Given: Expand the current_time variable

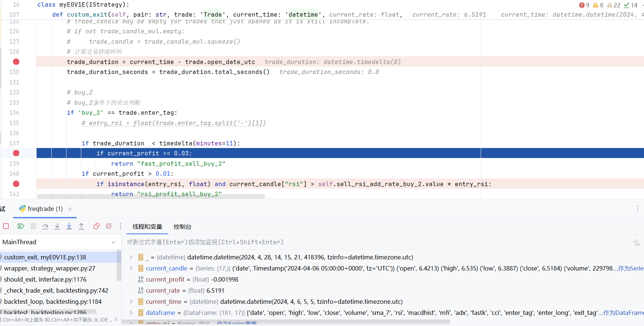Looking at the screenshot, I should (131, 302).
